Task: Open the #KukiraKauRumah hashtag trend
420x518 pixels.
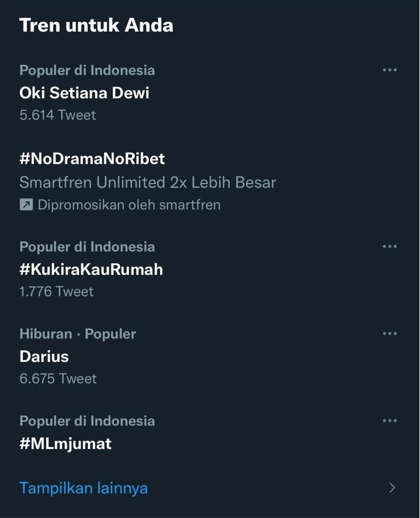Action: click(x=91, y=270)
